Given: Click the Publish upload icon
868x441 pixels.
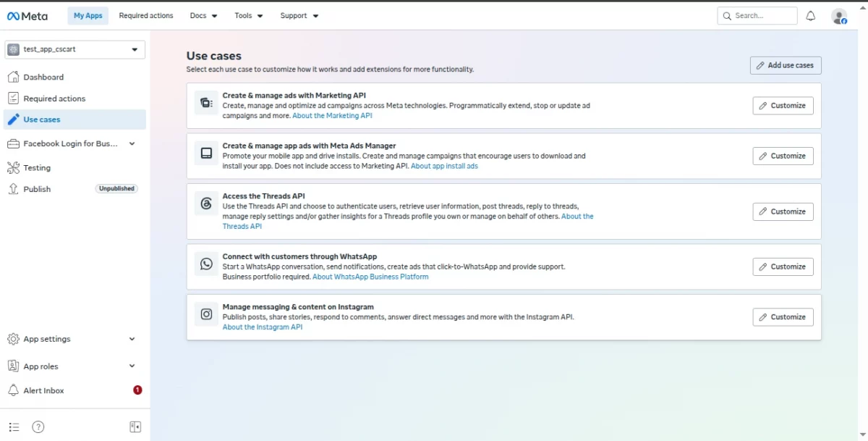Looking at the screenshot, I should tap(13, 189).
